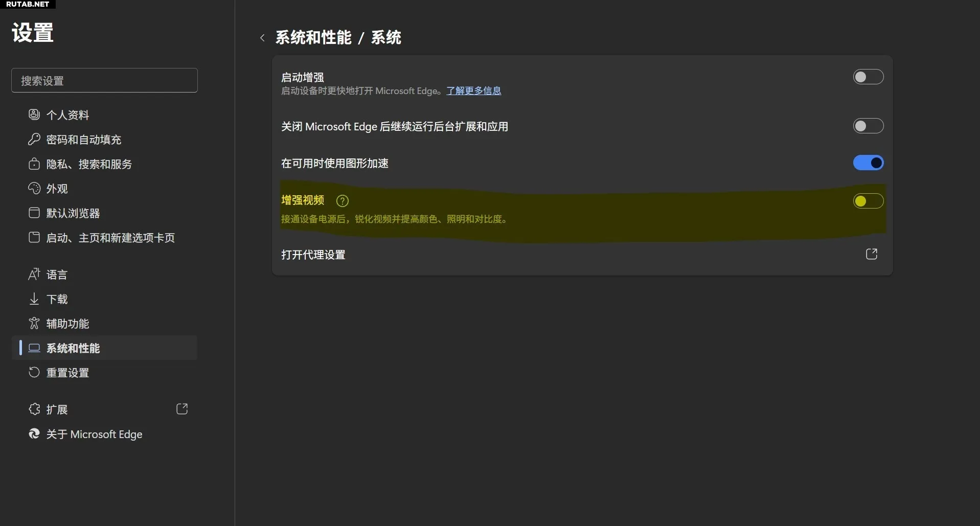This screenshot has width=980, height=526.
Task: Click the Edge logo icon for 关于 Microsoft Edge
Action: coord(34,433)
